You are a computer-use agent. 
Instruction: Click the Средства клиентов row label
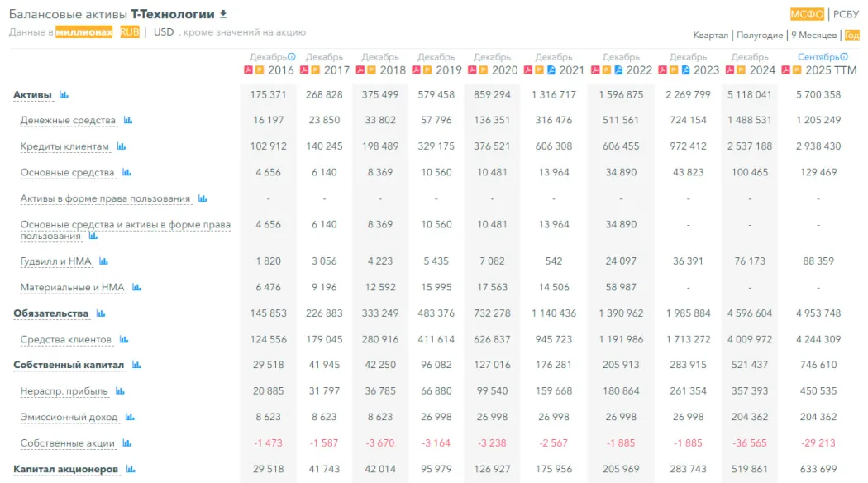pos(65,340)
